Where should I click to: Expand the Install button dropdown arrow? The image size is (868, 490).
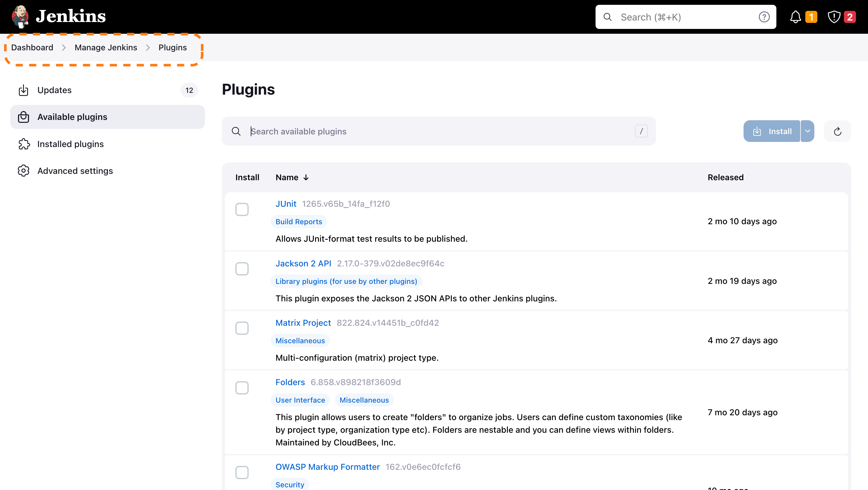(807, 131)
